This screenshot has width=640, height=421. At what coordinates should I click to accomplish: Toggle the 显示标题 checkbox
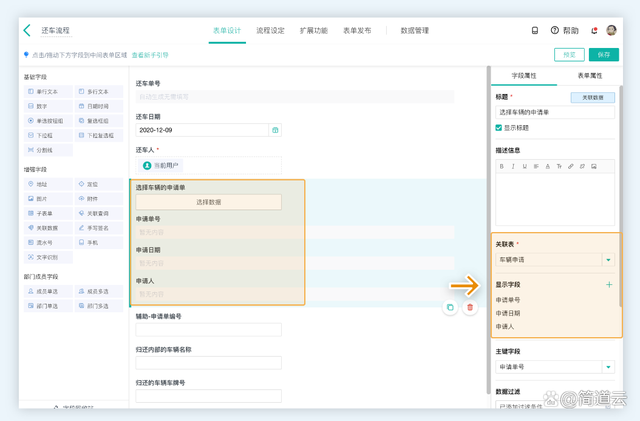499,128
